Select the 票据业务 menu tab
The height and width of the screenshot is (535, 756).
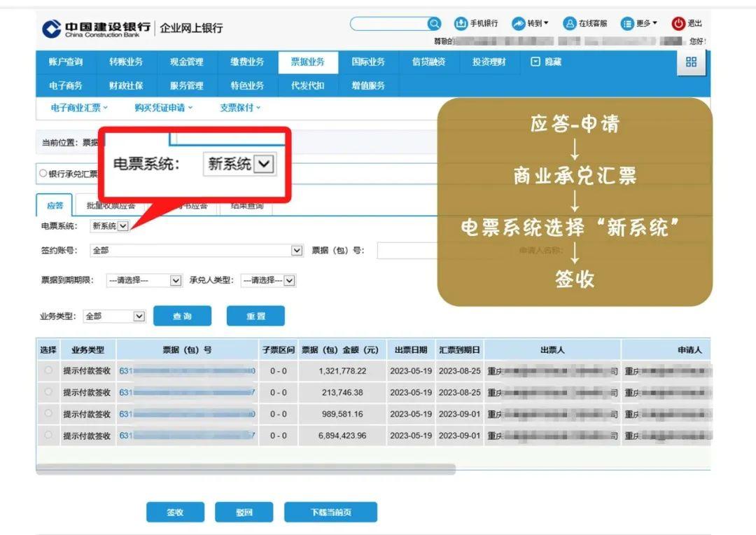[x=307, y=62]
